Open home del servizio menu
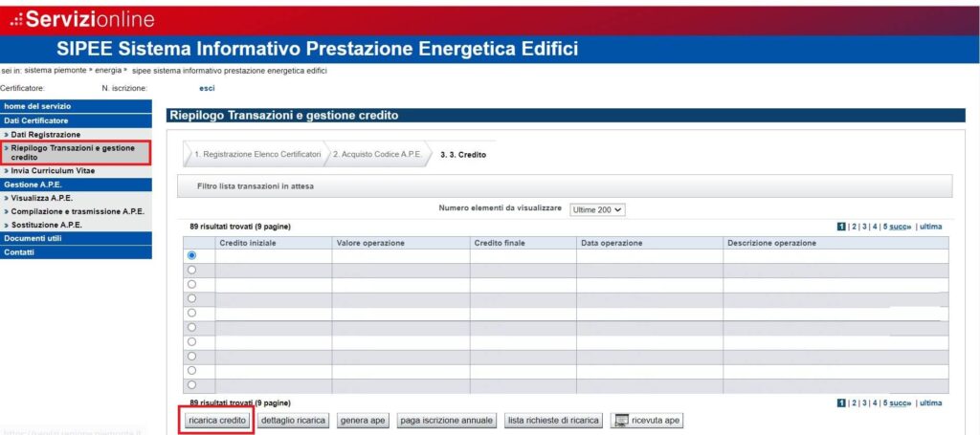Screen dimensions: 980x435 pyautogui.click(x=76, y=106)
